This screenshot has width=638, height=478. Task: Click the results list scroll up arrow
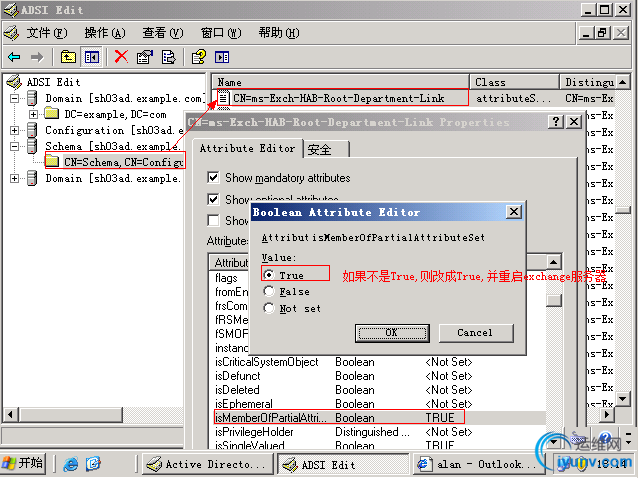point(622,82)
